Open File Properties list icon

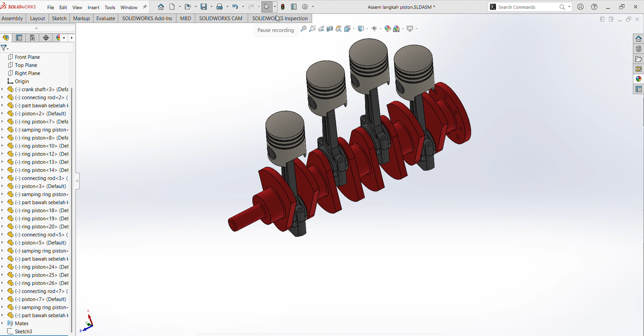point(294,7)
